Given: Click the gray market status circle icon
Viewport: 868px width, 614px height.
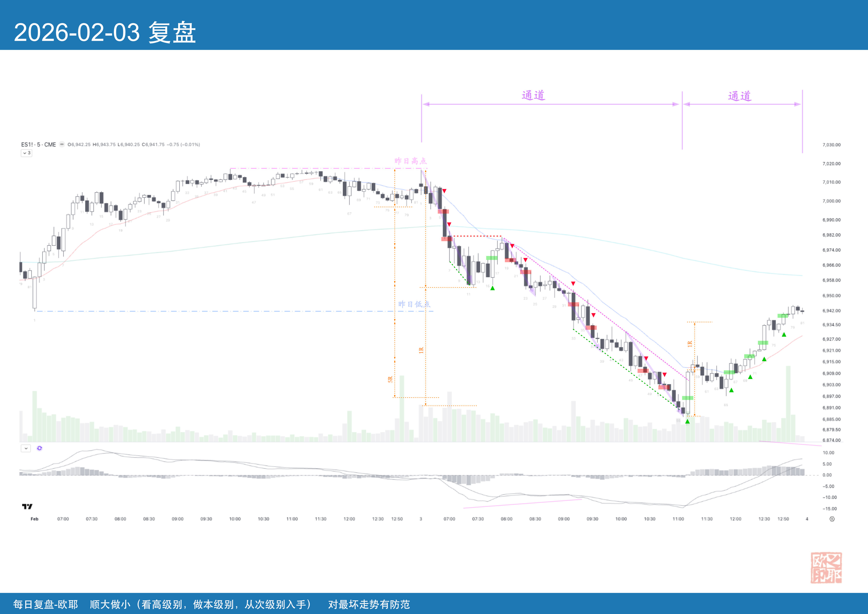Looking at the screenshot, I should coord(62,144).
